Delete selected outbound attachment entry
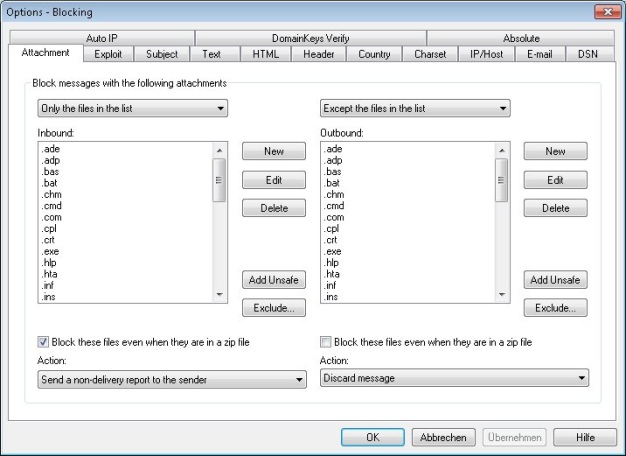626x456 pixels. coord(555,208)
